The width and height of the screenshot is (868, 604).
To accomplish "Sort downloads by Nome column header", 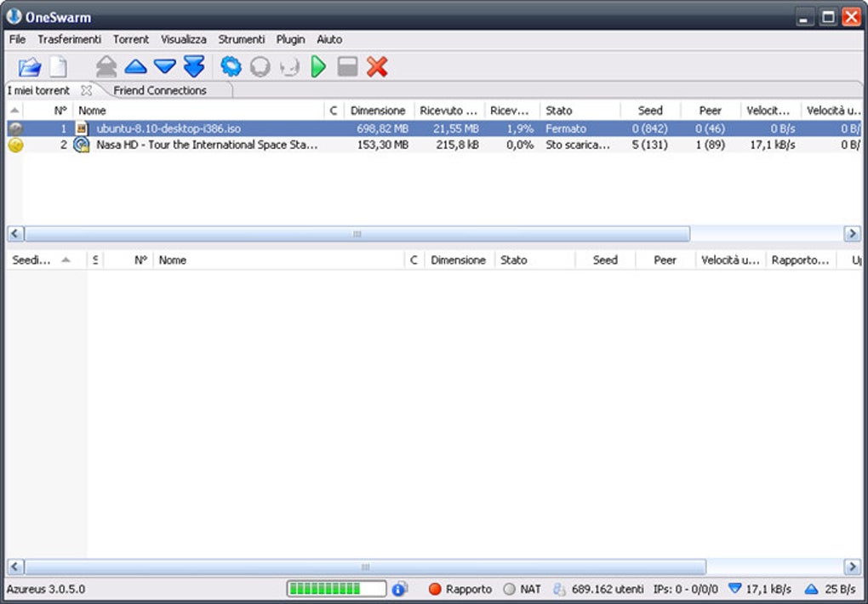I will pyautogui.click(x=198, y=111).
